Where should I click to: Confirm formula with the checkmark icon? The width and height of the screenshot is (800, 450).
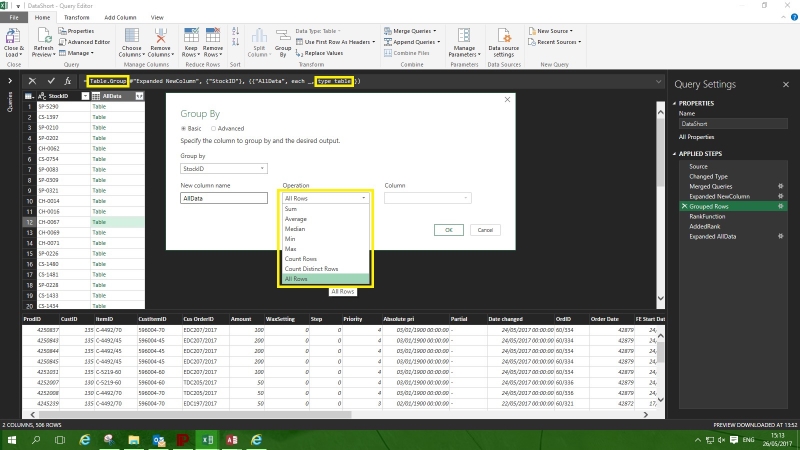point(51,80)
